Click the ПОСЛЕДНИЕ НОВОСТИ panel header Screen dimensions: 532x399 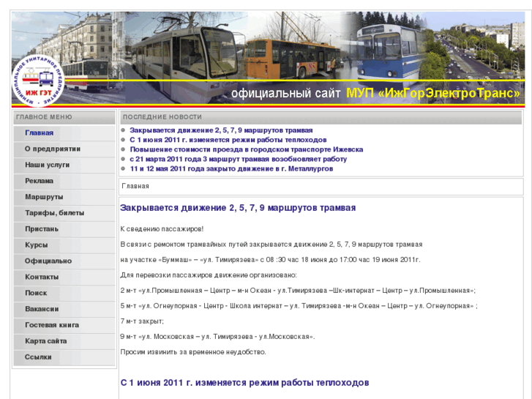321,117
